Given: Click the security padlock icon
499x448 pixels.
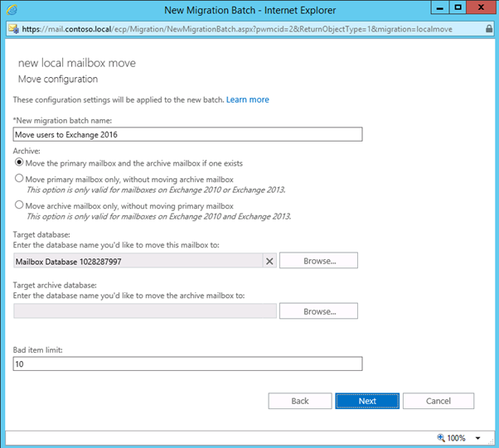Looking at the screenshot, I should (489, 29).
